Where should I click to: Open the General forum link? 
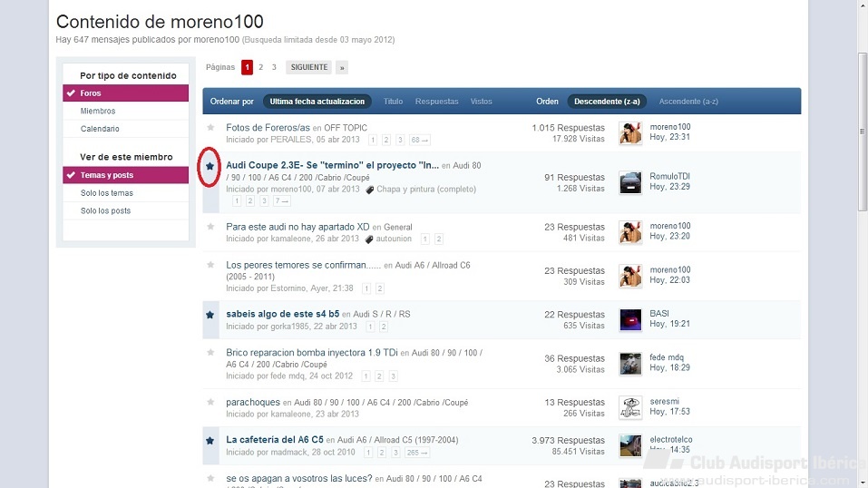pyautogui.click(x=398, y=227)
